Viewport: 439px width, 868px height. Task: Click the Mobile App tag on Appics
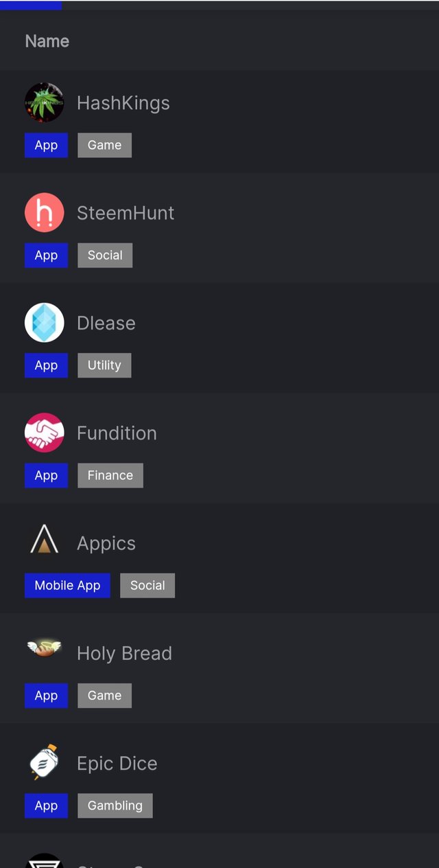67,586
